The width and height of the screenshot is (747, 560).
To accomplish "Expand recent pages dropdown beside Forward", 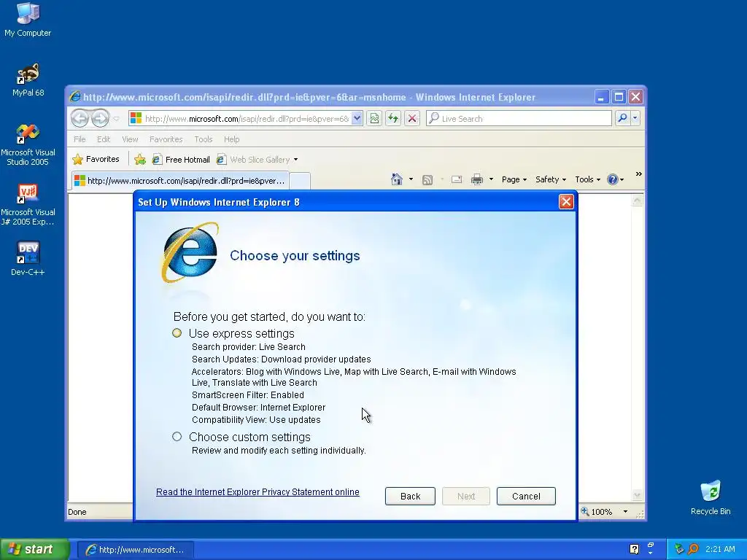I will click(x=116, y=119).
